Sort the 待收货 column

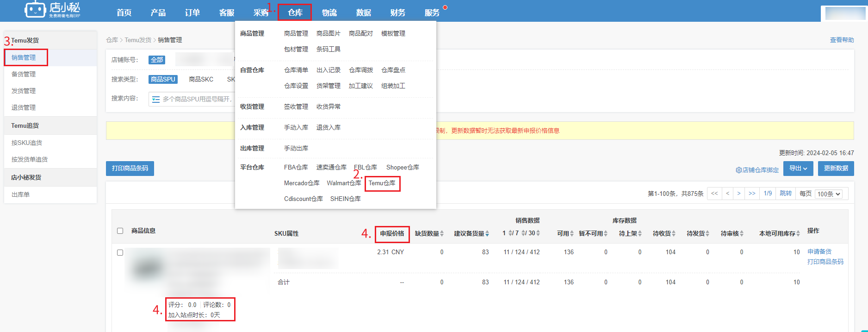click(674, 233)
